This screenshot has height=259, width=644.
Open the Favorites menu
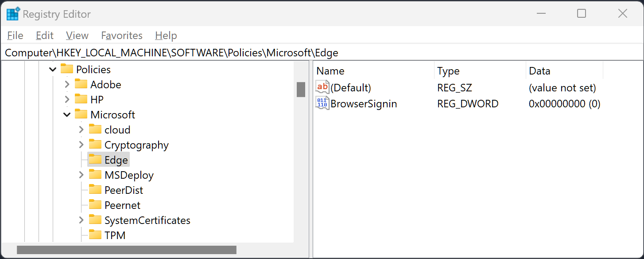[x=122, y=35]
